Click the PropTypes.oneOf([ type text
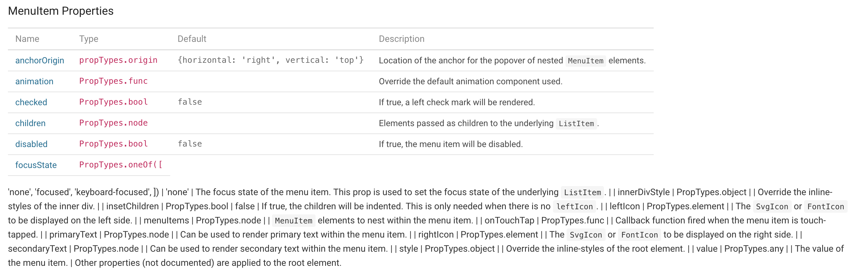Image resolution: width=868 pixels, height=276 pixels. pos(121,165)
